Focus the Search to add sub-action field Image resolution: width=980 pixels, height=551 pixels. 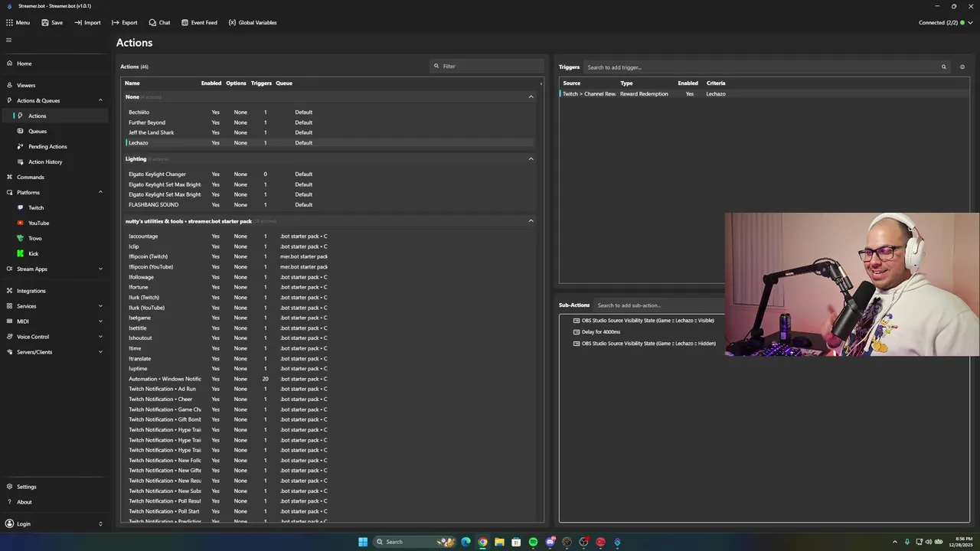(658, 305)
